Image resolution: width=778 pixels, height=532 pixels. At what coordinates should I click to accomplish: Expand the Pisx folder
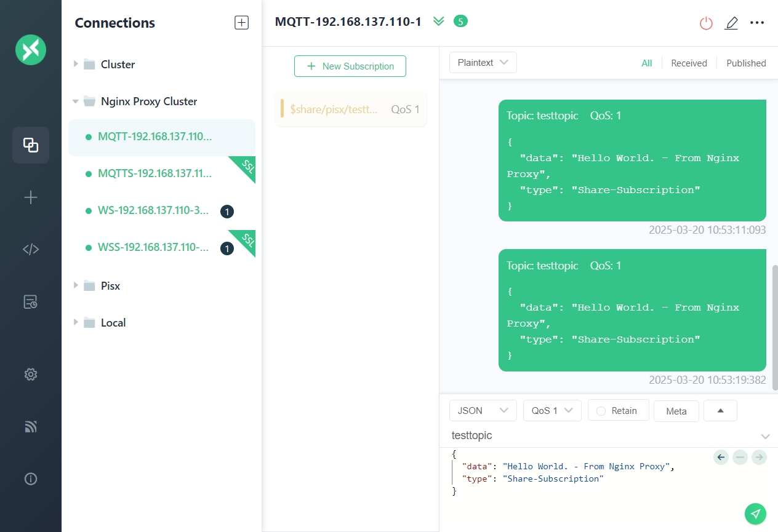(76, 285)
